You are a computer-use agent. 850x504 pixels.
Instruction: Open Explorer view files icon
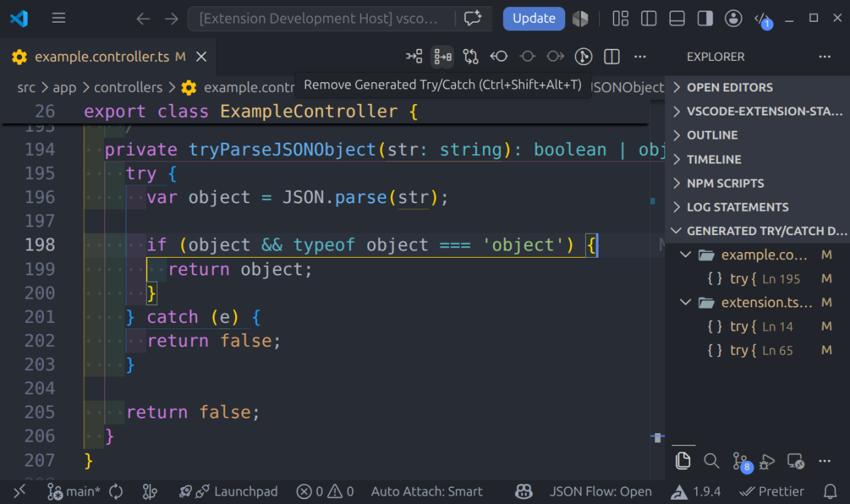pos(683,461)
